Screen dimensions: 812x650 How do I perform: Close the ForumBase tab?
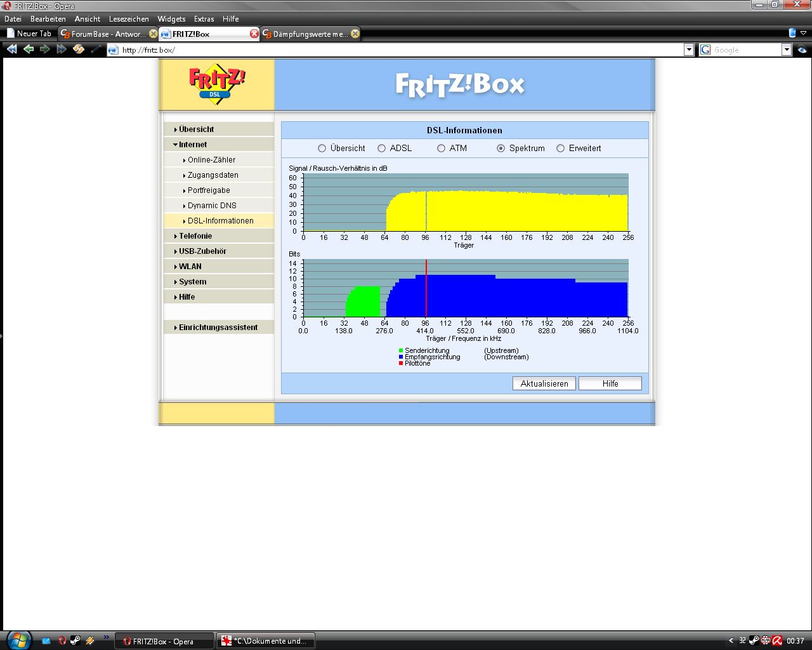153,34
